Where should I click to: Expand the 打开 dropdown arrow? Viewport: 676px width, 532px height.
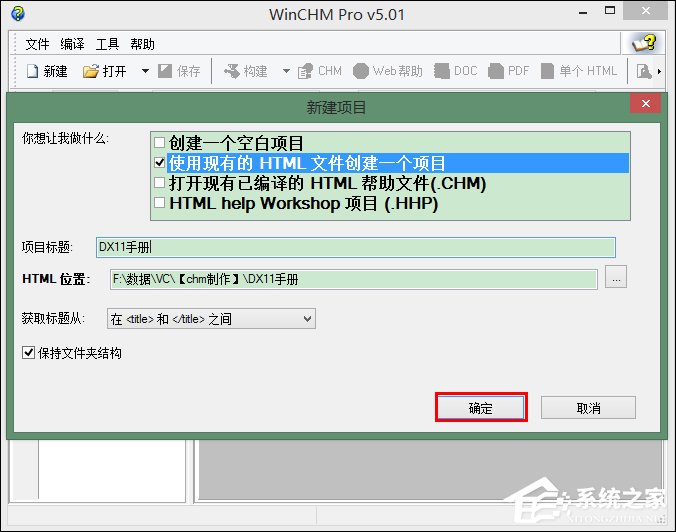145,71
